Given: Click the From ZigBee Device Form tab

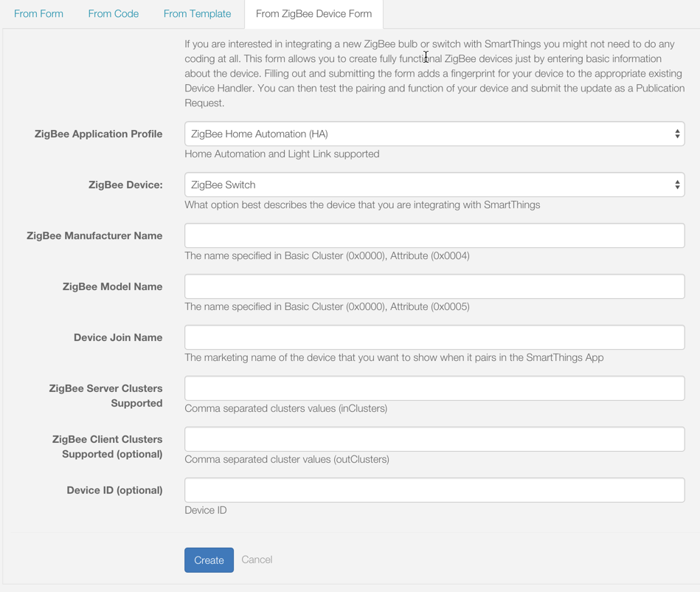Looking at the screenshot, I should tap(313, 14).
